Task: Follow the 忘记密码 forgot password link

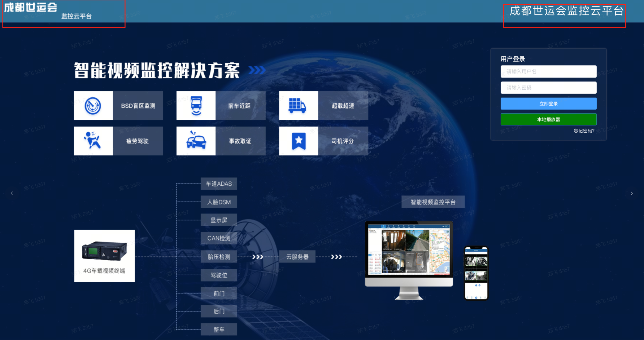Action: click(x=584, y=131)
